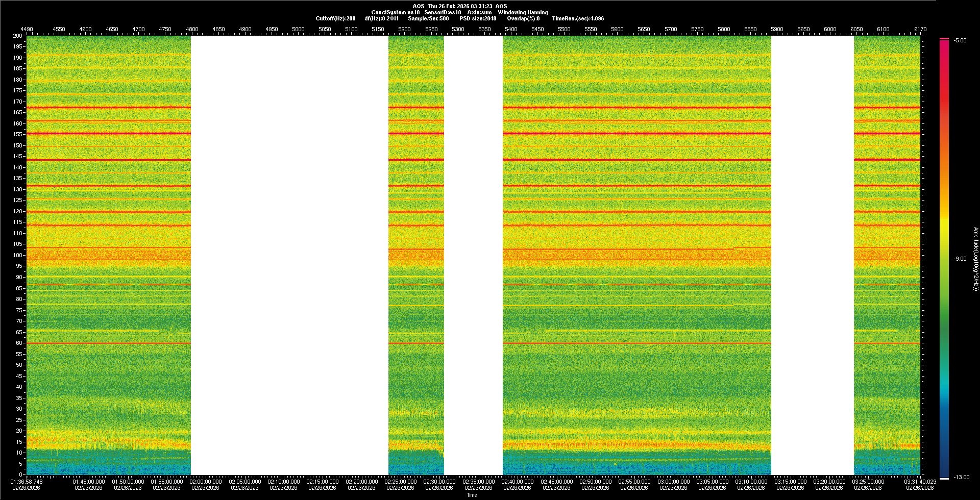
Task: Click the 5000 tick on top axis
Action: (x=298, y=29)
